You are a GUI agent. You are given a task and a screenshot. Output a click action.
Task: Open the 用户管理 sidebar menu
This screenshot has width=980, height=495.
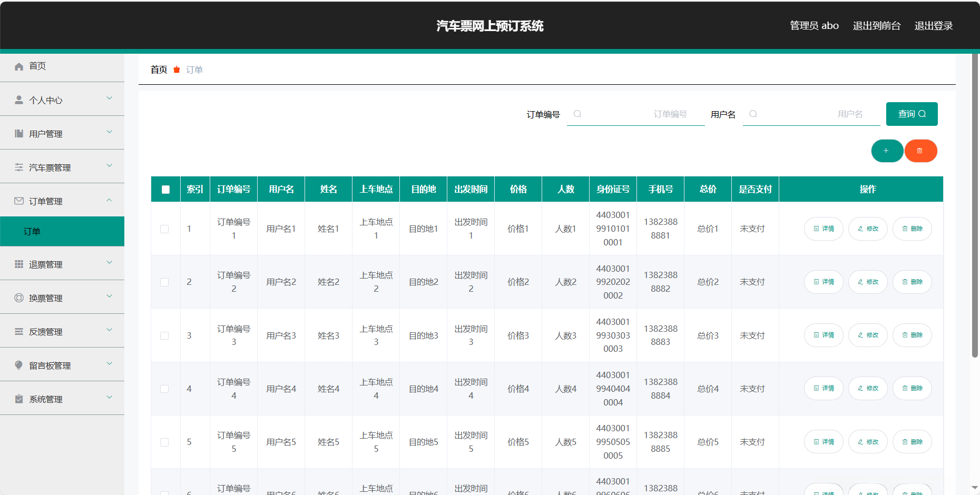[62, 134]
